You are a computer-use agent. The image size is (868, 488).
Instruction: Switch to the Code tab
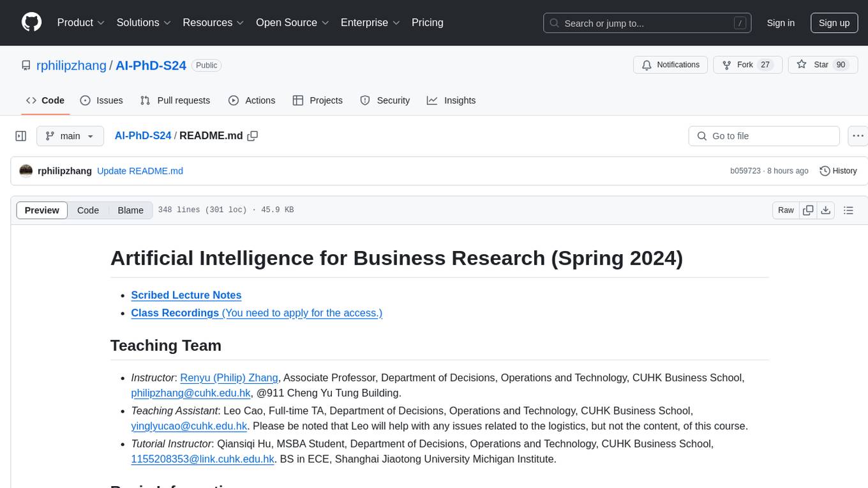point(45,100)
